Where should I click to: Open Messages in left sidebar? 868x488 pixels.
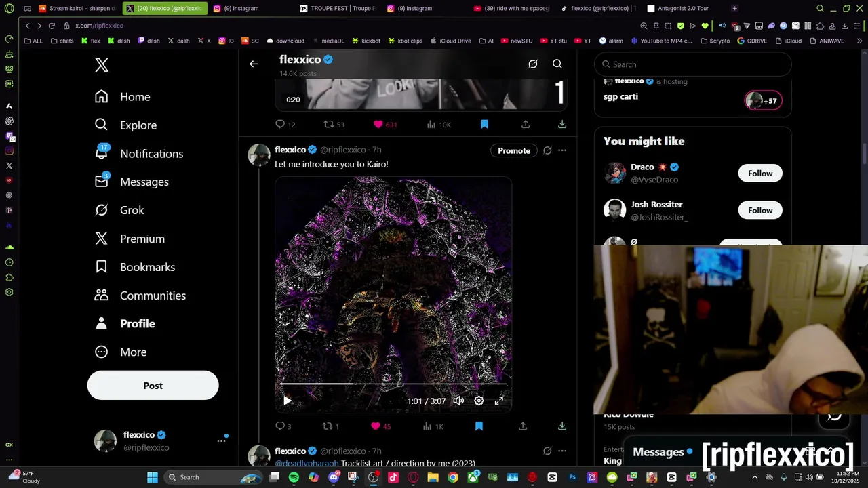[132, 182]
